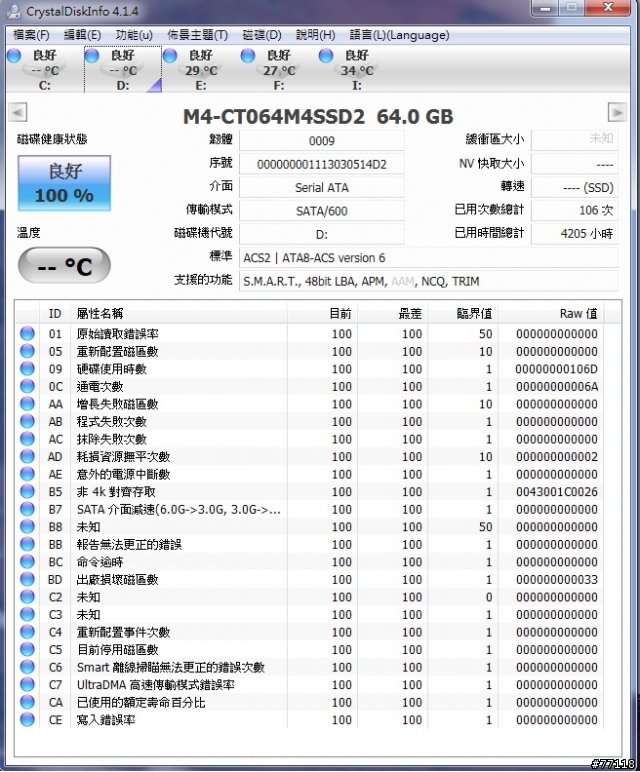Click status icon of attribute 0C
Screen dimensions: 640x772
[x=28, y=386]
